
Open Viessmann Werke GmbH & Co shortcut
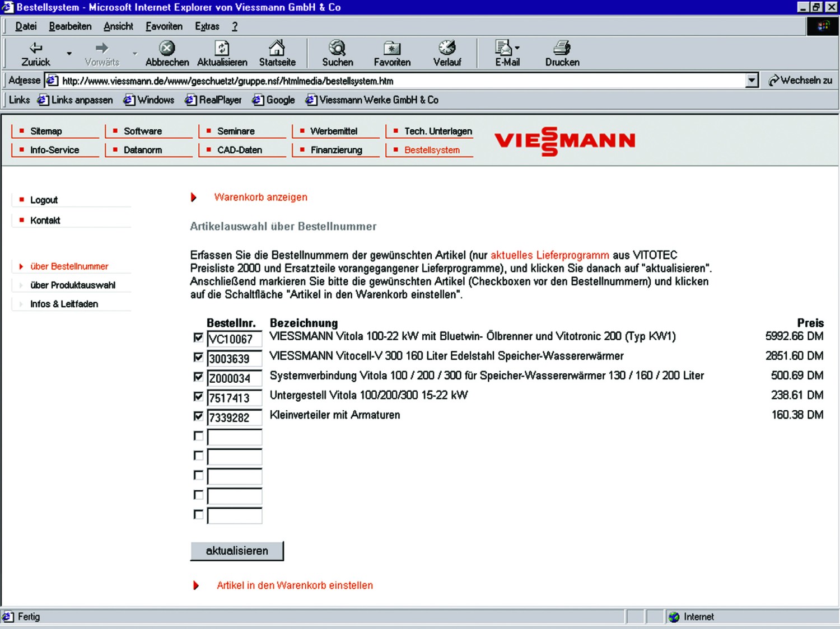(x=372, y=100)
